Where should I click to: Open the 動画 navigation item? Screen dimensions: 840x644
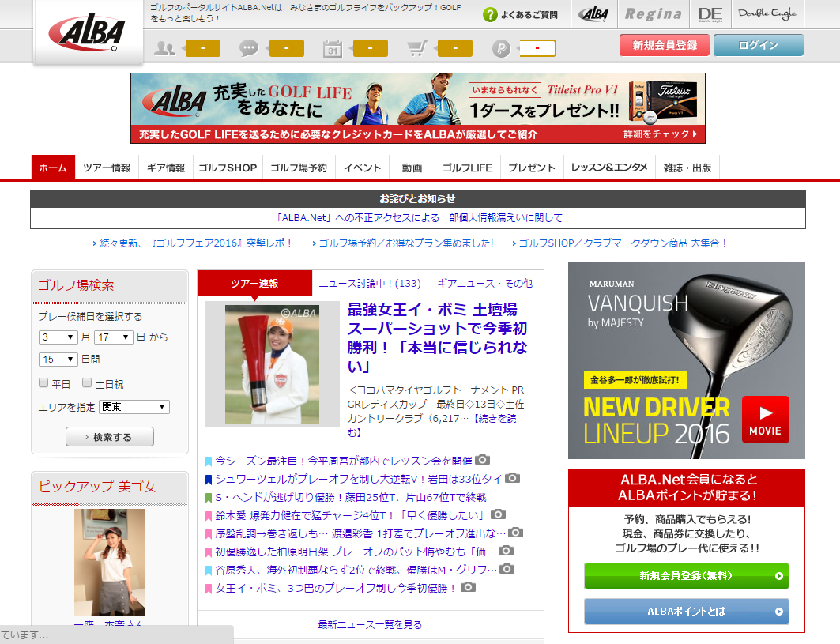coord(412,168)
